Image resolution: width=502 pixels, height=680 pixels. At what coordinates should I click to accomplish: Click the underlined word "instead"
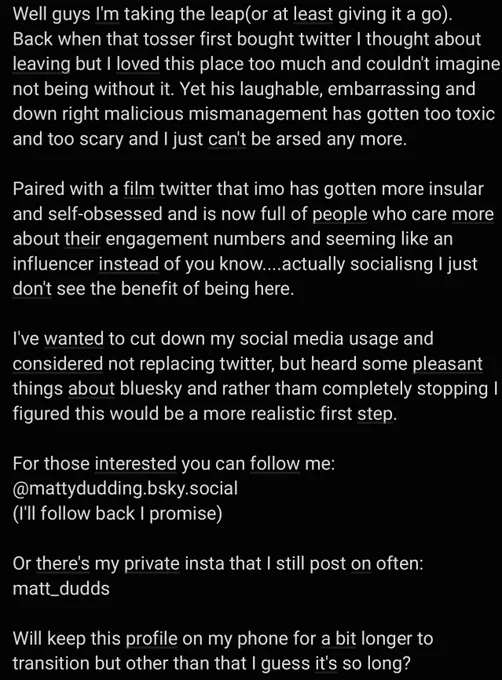pos(129,264)
